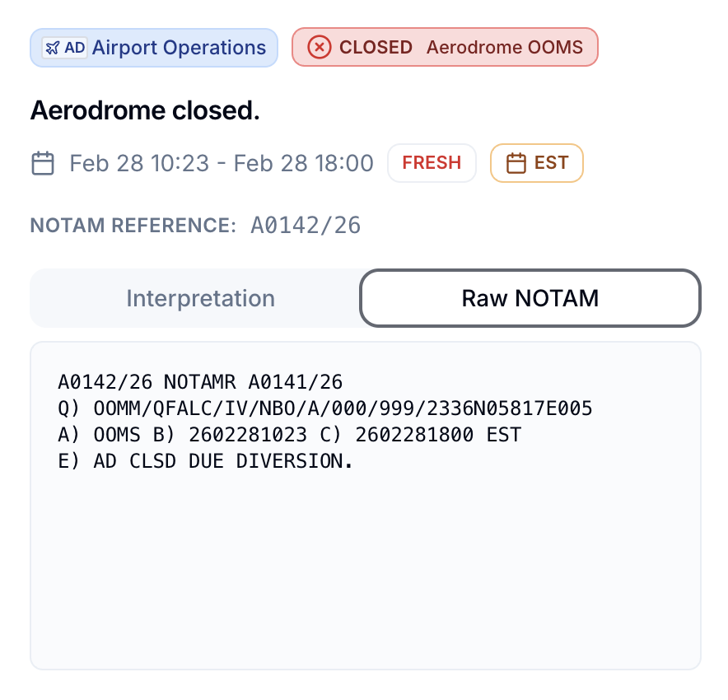This screenshot has width=728, height=700.
Task: Click the FRESH status badge
Action: [x=432, y=163]
